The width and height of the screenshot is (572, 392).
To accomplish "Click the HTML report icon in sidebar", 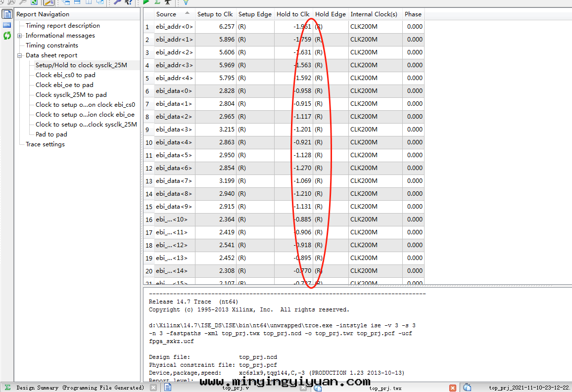I will click(7, 25).
